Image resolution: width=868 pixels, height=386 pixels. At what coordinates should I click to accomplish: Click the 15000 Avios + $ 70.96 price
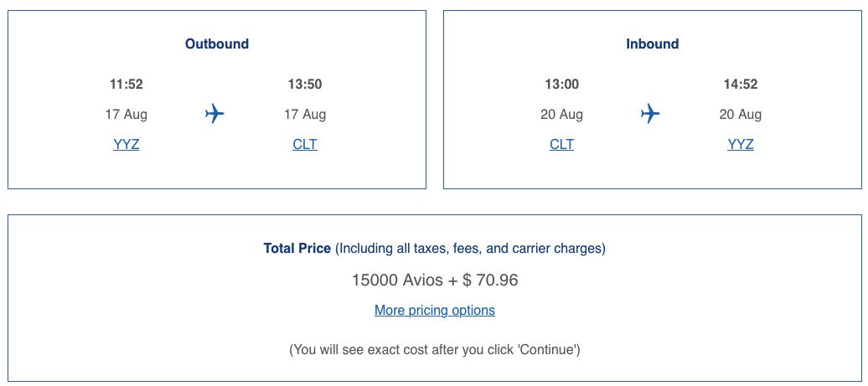pos(434,280)
